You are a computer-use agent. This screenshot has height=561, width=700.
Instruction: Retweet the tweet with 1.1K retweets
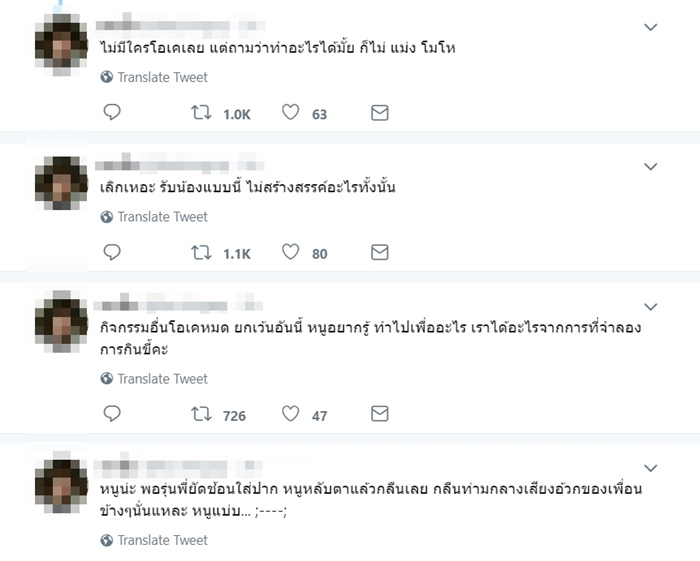(201, 253)
